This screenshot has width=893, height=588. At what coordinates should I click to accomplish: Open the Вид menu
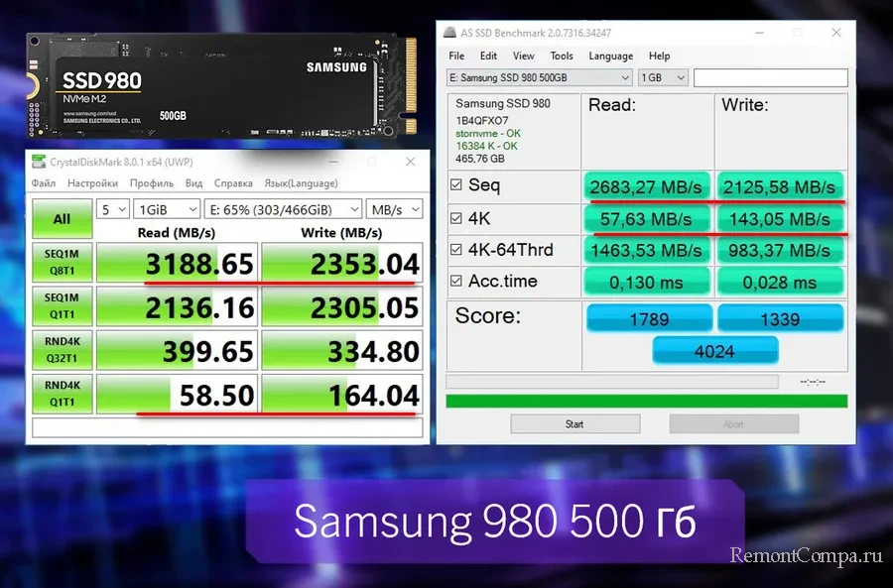(x=194, y=183)
